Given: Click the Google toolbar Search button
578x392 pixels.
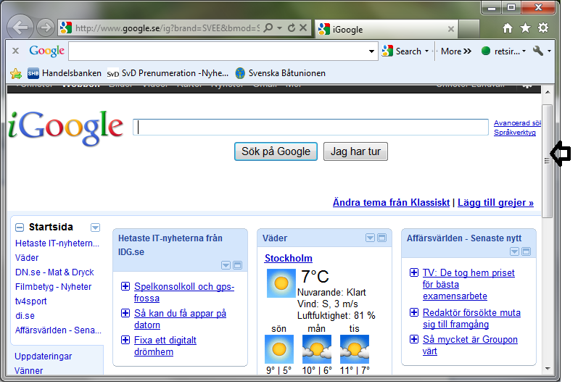Looking at the screenshot, I should 402,51.
